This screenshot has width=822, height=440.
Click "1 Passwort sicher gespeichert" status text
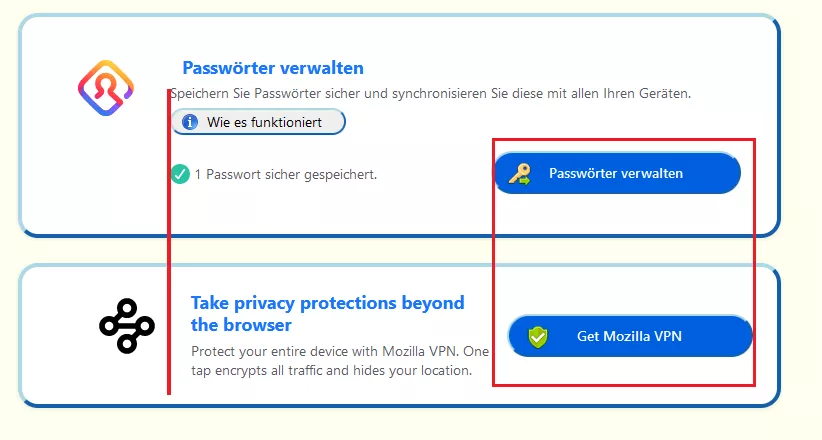click(x=285, y=174)
